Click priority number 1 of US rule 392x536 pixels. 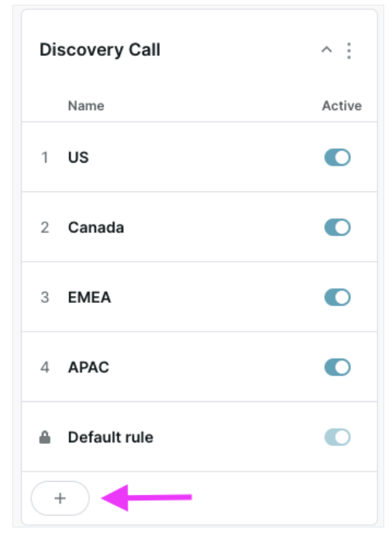pyautogui.click(x=45, y=157)
